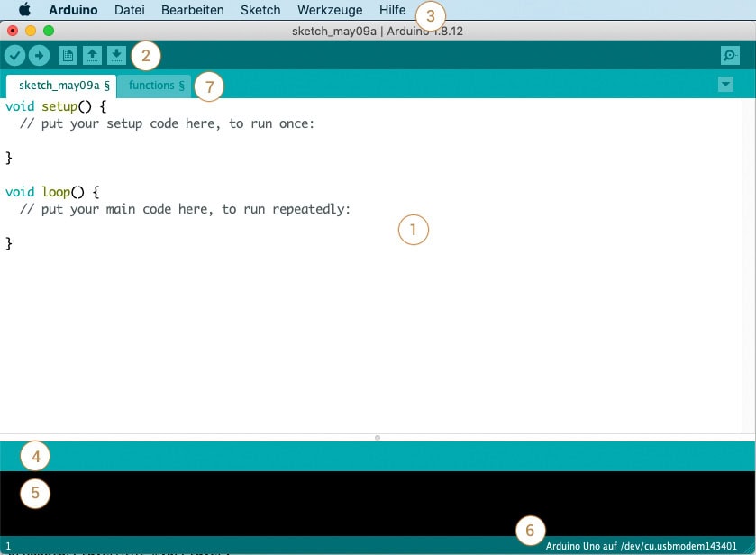Click the 'void setup() {' code line
Viewport: 756px width, 555px height.
[56, 106]
